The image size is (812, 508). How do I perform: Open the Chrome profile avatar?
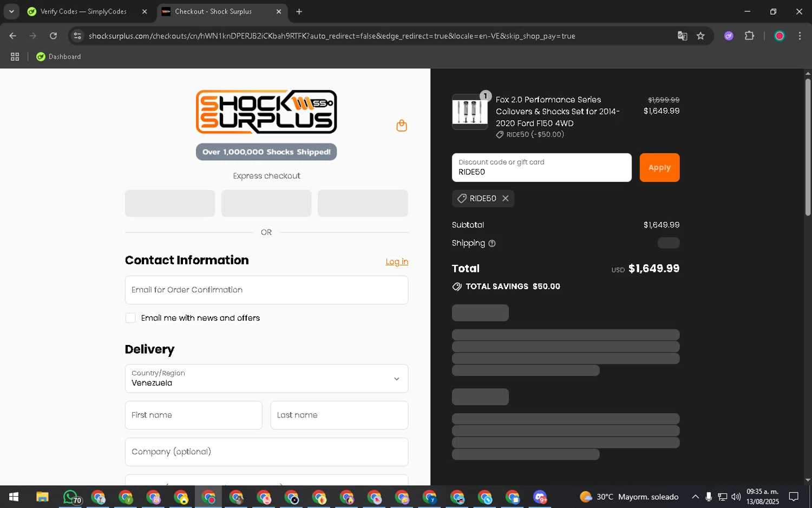[780, 36]
